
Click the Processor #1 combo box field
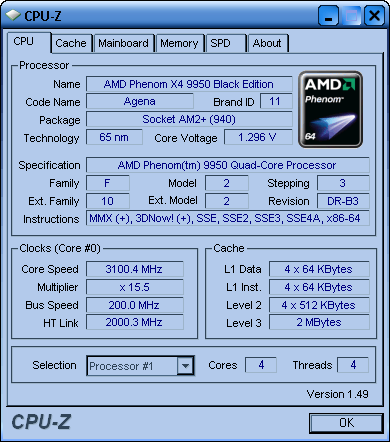[140, 366]
